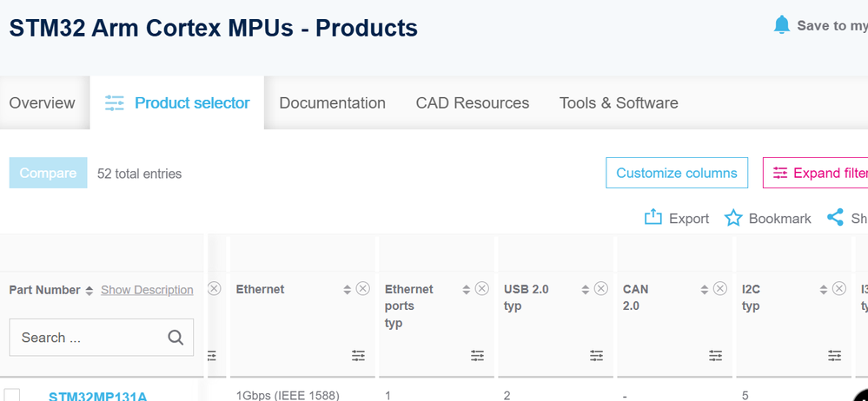Open filter for Ethernet ports typ column
This screenshot has width=868, height=401.
pos(477,356)
